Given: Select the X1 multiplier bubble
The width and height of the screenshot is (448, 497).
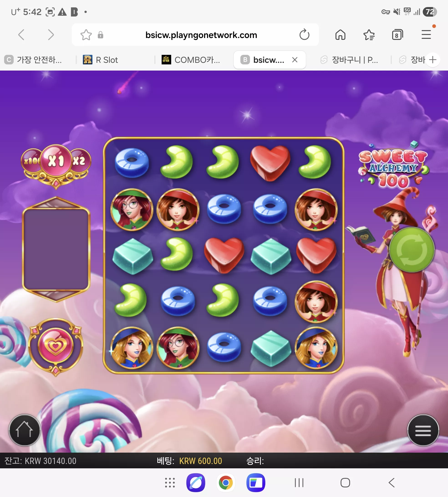Looking at the screenshot, I should point(56,161).
